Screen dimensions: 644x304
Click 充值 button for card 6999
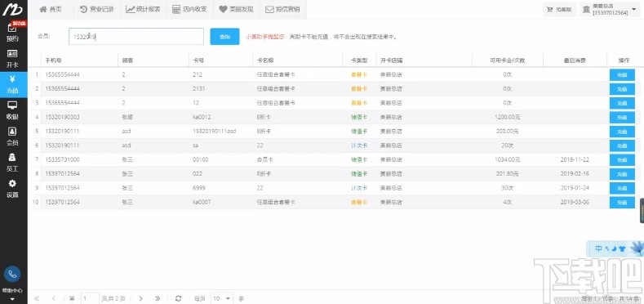(x=622, y=188)
